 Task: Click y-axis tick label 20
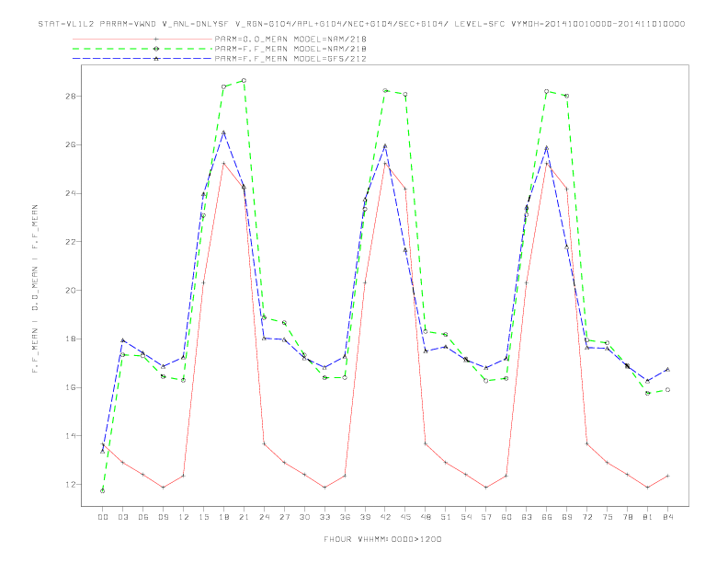[x=71, y=291]
